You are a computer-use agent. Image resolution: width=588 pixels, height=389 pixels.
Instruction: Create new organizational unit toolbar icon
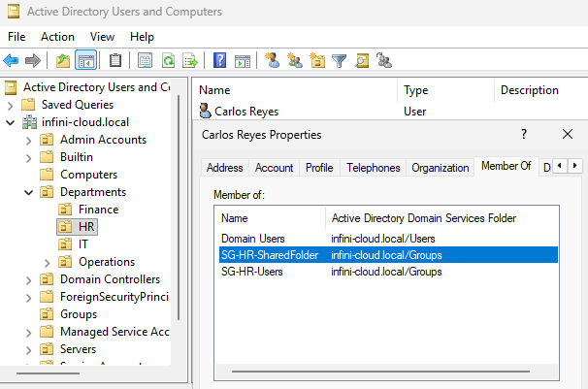pyautogui.click(x=317, y=60)
